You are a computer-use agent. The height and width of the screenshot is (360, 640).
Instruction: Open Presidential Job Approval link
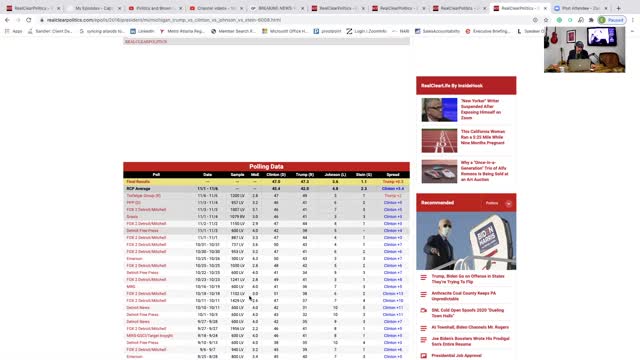click(456, 356)
